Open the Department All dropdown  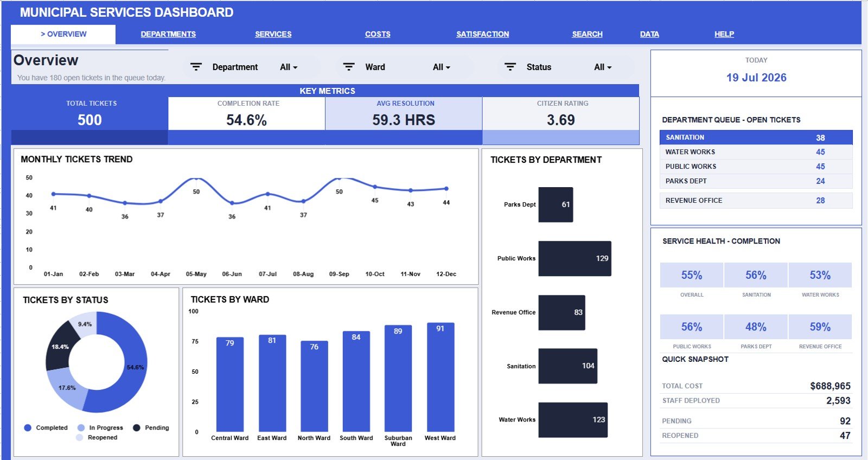coord(289,67)
